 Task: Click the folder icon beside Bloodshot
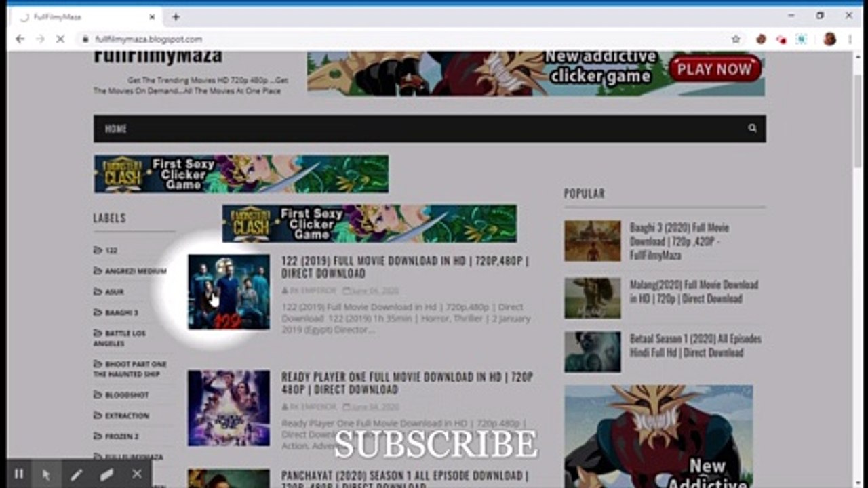pyautogui.click(x=98, y=394)
